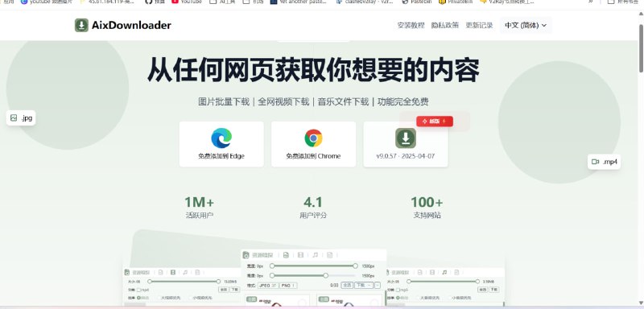Open the Pastebin bookmark
Viewport: 644px width, 309px height.
pyautogui.click(x=416, y=2)
